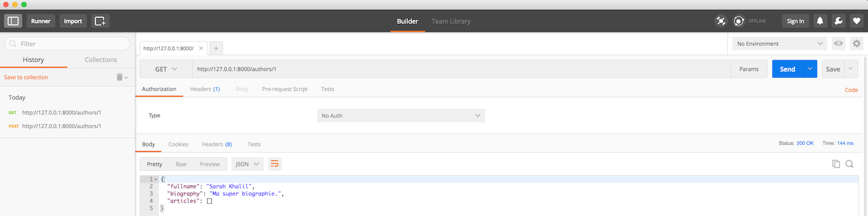
Task: Click the interceptor icon in header
Action: coord(721,21)
